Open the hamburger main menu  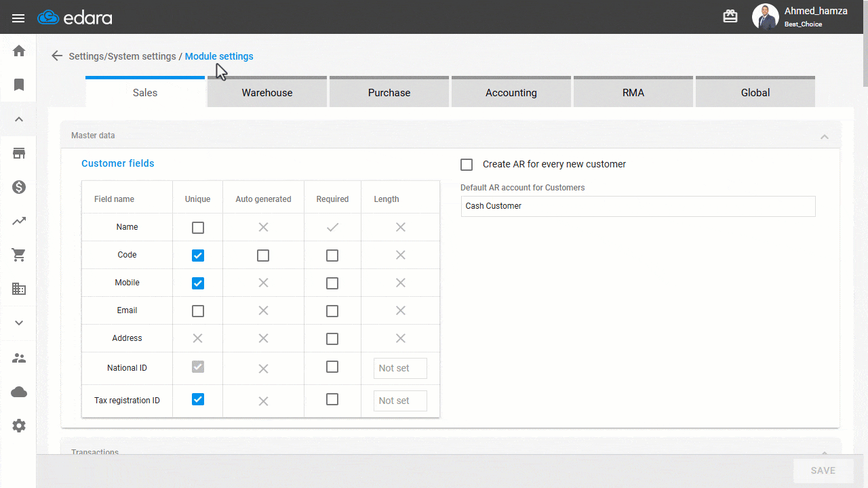click(18, 18)
